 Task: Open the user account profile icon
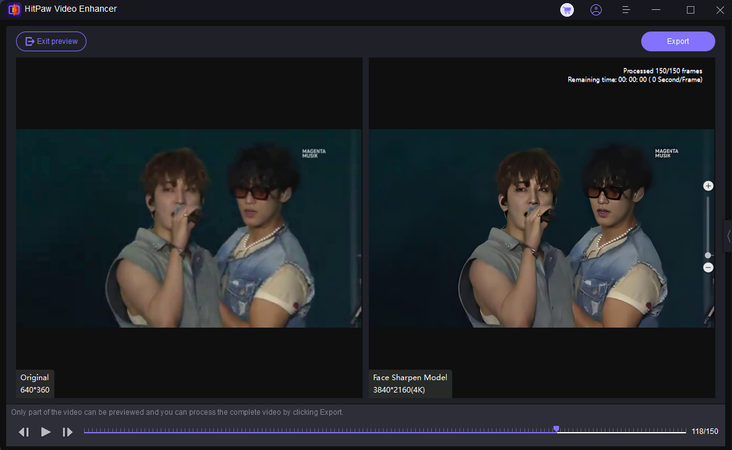tap(596, 10)
